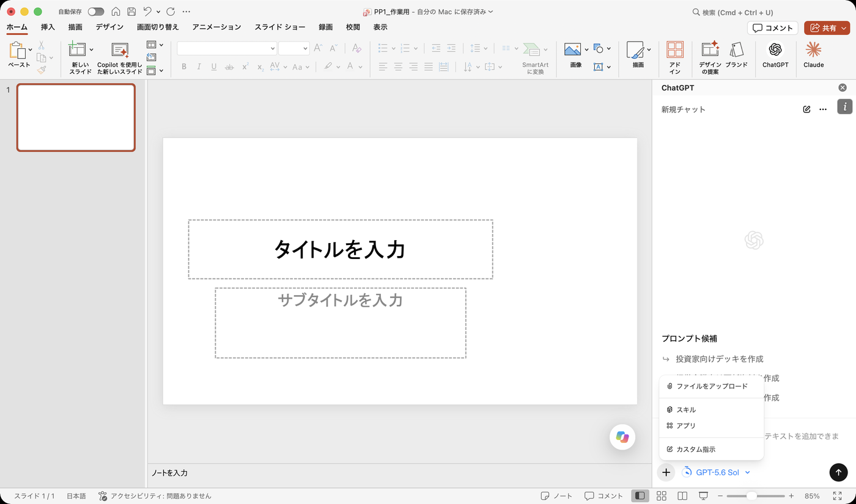Toggle the ノート notes pane in status bar

tap(556, 495)
